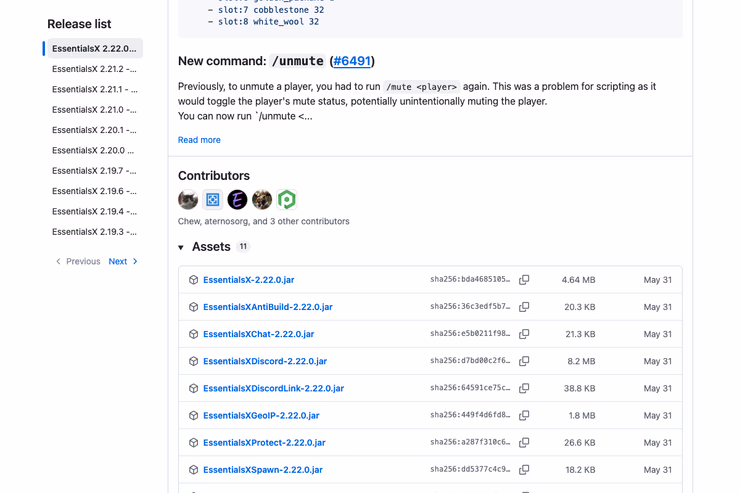Open pull request #6491 link
The image size is (740, 493).
[352, 61]
